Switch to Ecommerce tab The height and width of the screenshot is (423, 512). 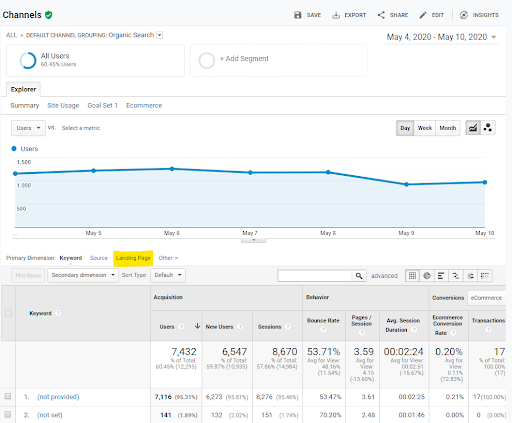pos(144,106)
